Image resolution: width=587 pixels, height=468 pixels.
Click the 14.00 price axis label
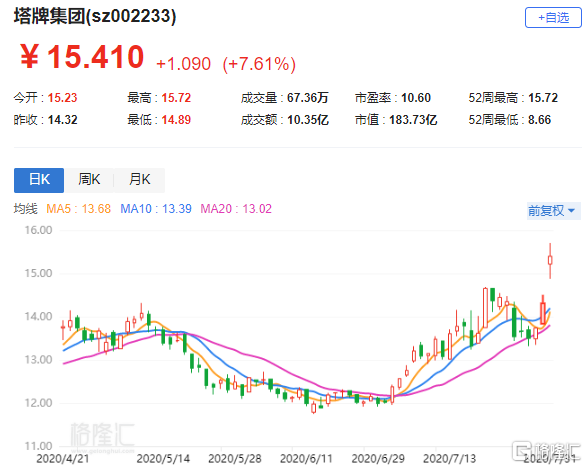tap(38, 317)
